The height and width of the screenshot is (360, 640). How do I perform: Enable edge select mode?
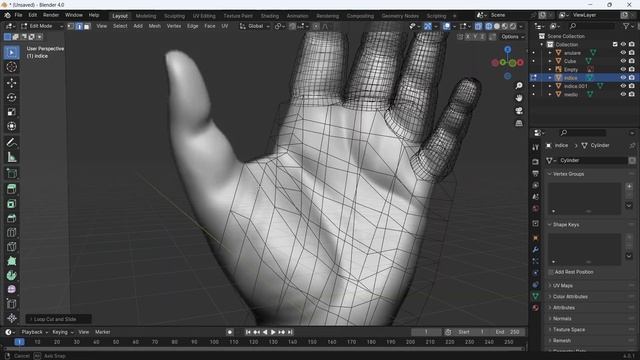[x=79, y=26]
